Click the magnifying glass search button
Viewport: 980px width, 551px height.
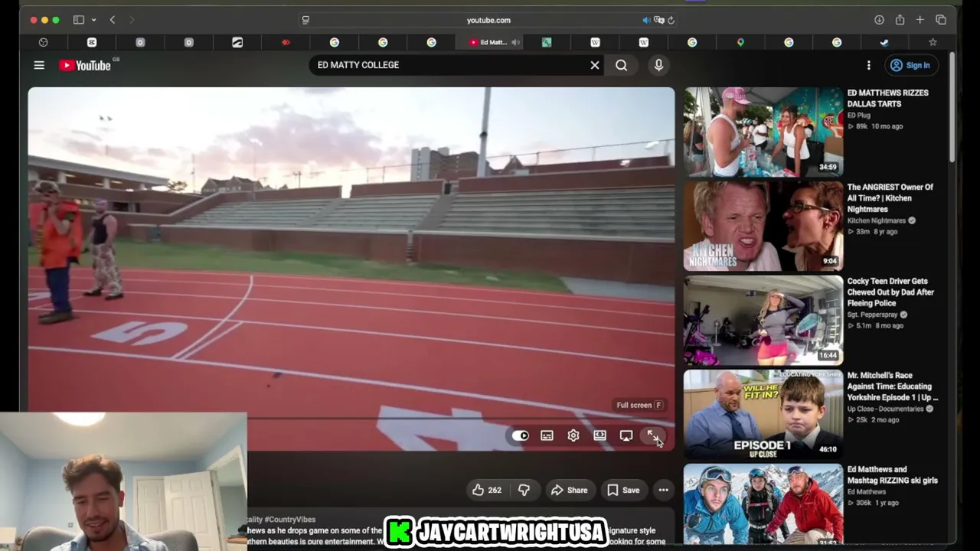tap(622, 66)
